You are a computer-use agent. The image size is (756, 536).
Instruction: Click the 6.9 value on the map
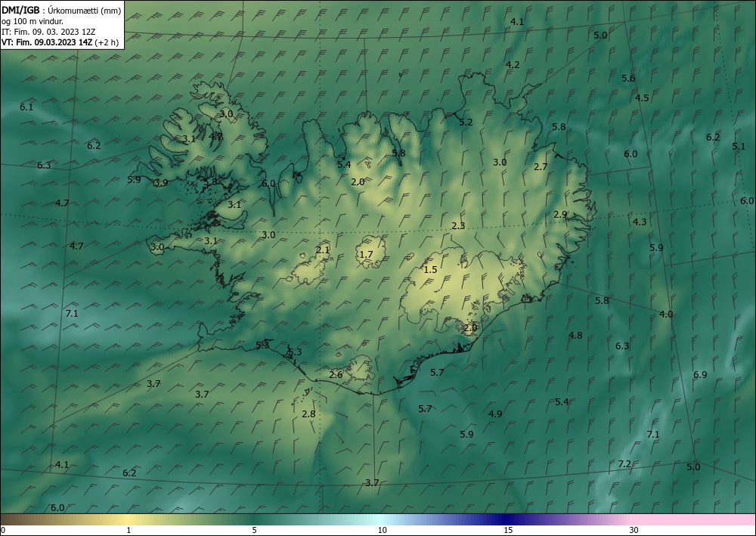(x=700, y=374)
